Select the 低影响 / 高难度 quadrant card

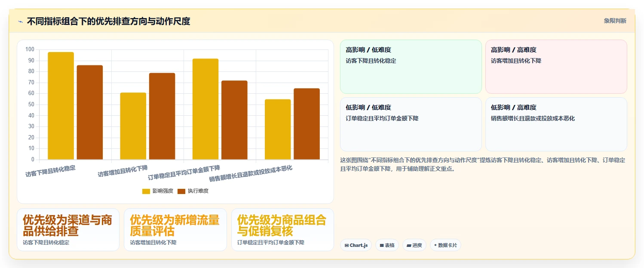(556, 124)
